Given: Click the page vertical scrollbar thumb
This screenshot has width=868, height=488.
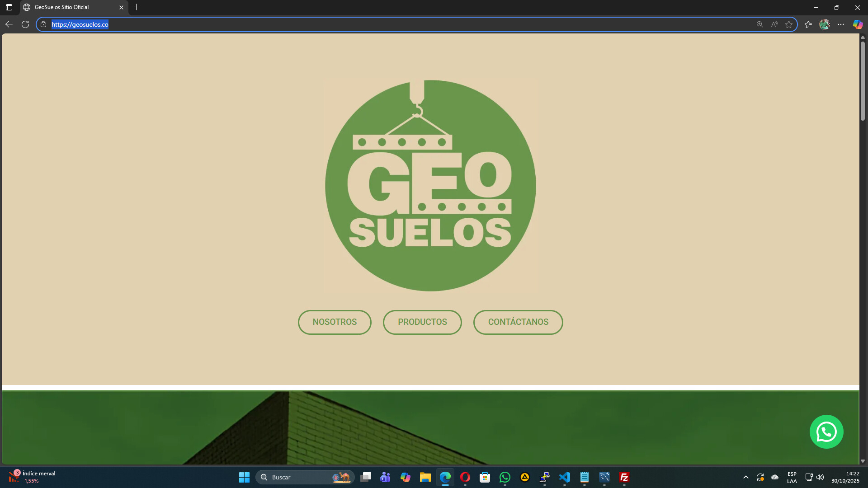Looking at the screenshot, I should click(863, 81).
